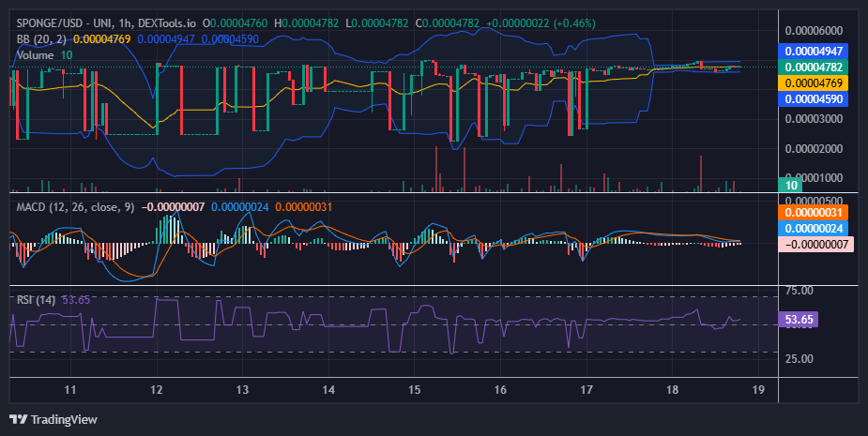Image resolution: width=868 pixels, height=436 pixels.
Task: Click date label 18 on time axis
Action: pyautogui.click(x=672, y=389)
